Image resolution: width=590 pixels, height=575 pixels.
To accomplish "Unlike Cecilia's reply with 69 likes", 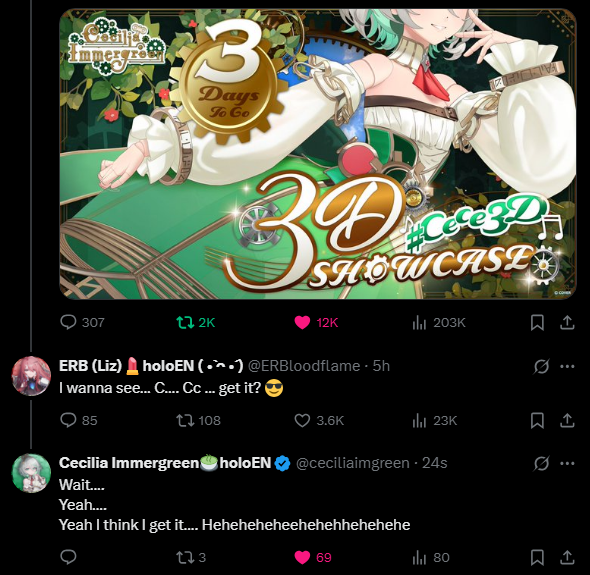I will [313, 557].
